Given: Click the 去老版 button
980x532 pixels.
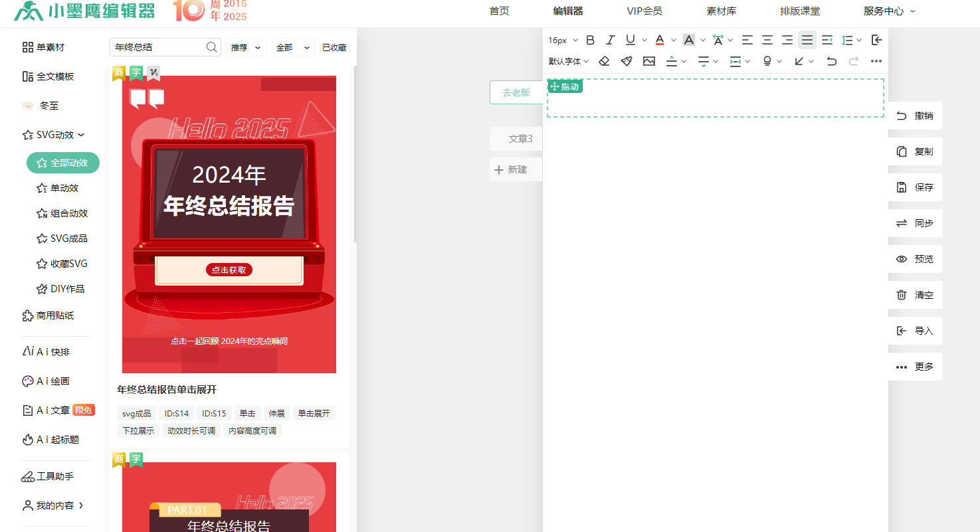Looking at the screenshot, I should click(516, 92).
